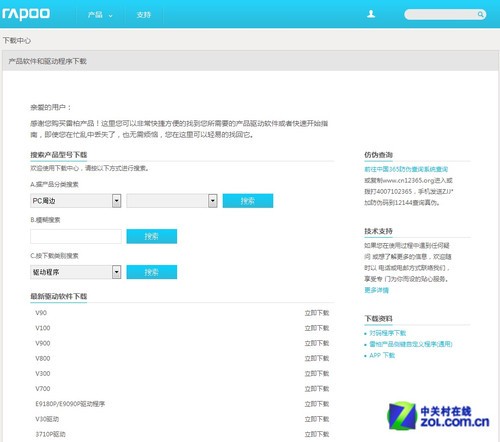Click 搜索 button beside fuzzy search field
The height and width of the screenshot is (442, 500).
(x=152, y=236)
